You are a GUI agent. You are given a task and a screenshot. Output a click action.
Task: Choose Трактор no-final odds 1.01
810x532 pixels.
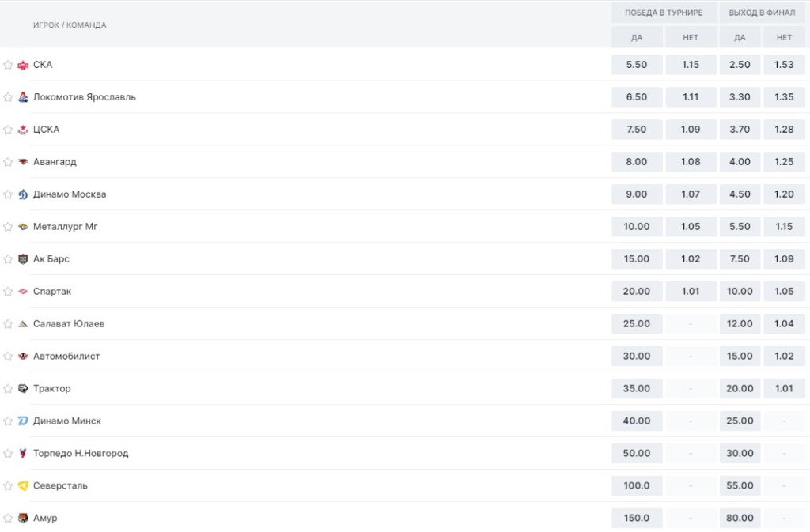tap(784, 389)
